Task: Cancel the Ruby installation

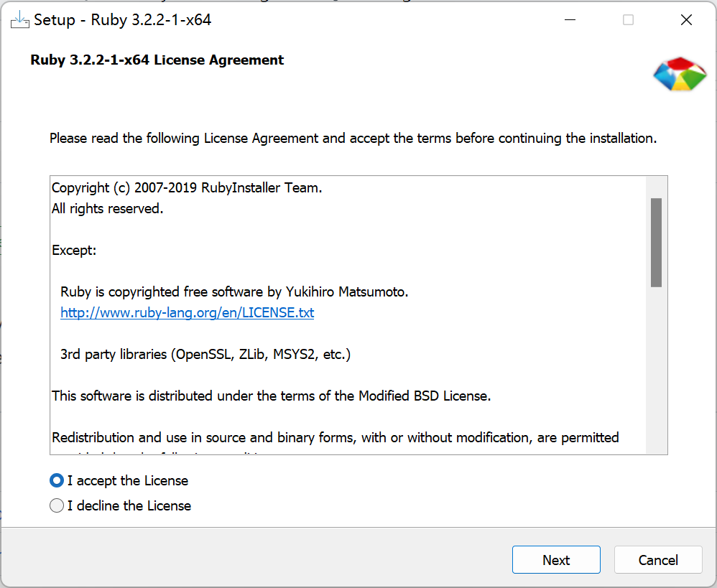Action: pos(657,560)
